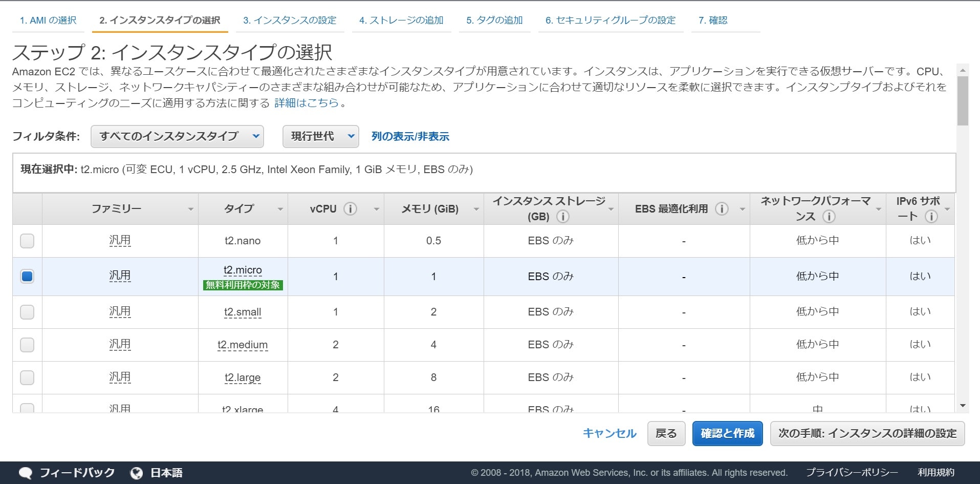
Task: Click the 詳細はこちら link
Action: click(307, 103)
